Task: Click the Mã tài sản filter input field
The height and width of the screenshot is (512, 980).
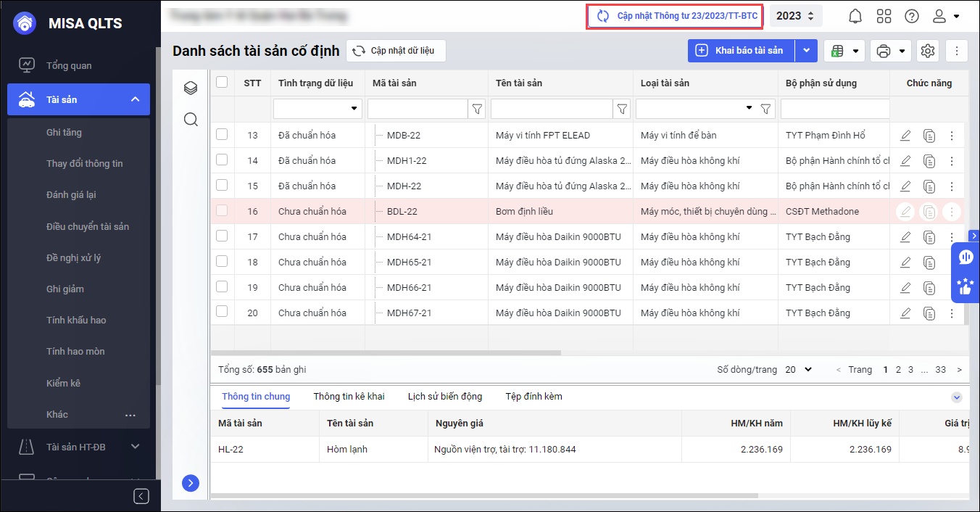Action: [417, 109]
